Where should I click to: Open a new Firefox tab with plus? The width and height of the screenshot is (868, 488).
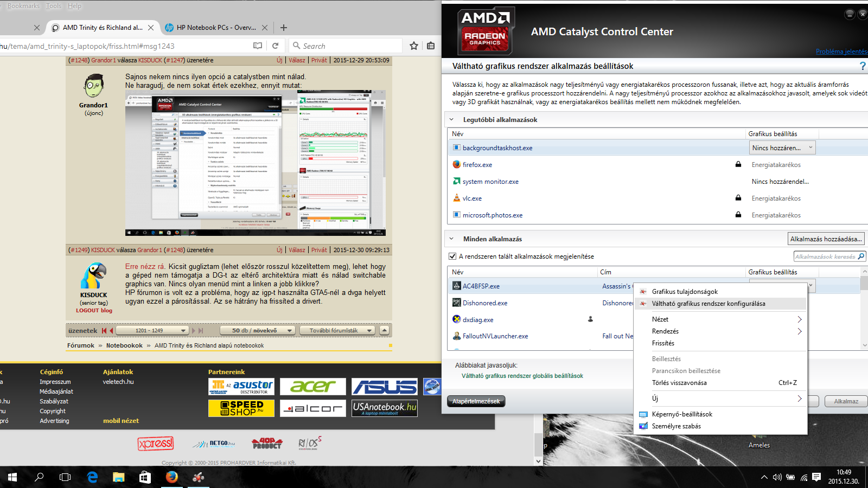coord(284,28)
